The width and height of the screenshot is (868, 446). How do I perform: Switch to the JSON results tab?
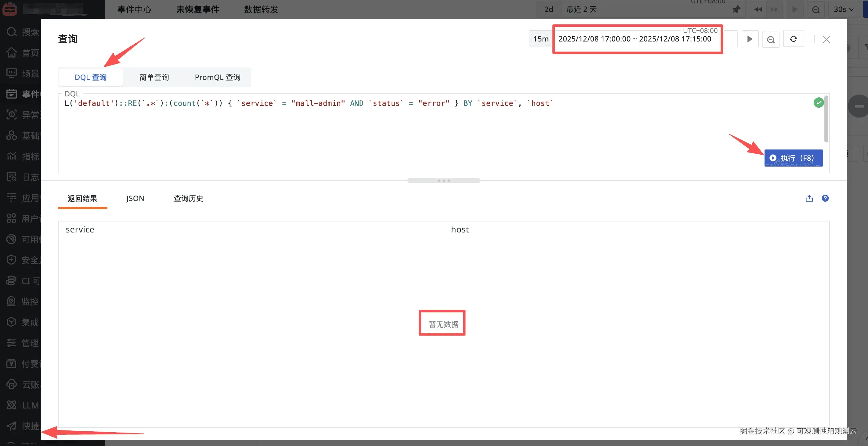point(135,198)
